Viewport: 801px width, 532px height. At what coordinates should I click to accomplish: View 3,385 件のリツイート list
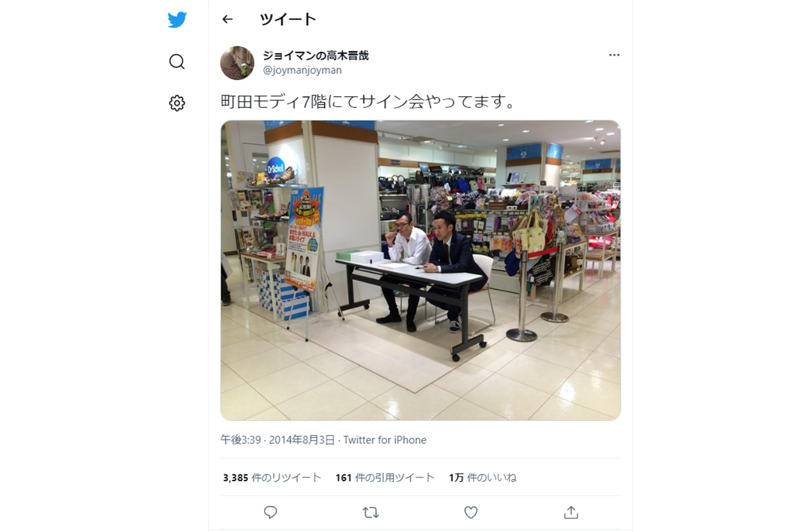click(272, 478)
